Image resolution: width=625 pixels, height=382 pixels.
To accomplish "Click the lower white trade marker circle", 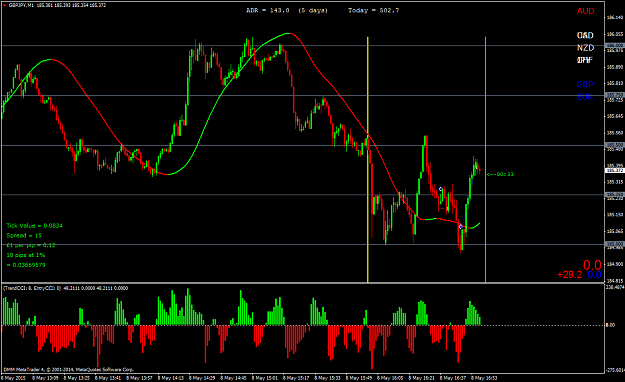I will point(460,226).
